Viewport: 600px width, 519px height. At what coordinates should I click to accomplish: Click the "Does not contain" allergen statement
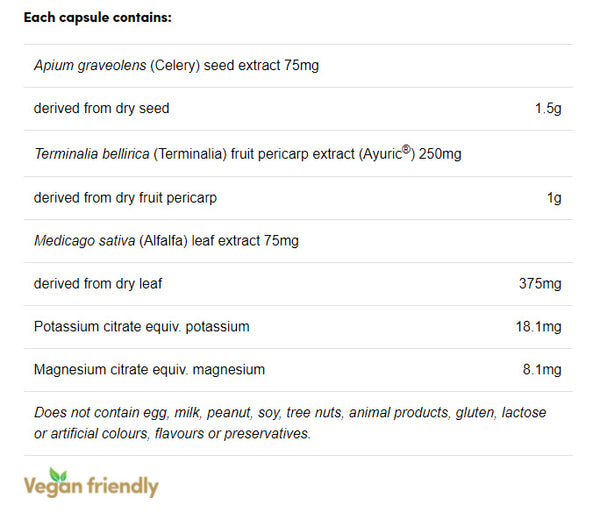[290, 412]
